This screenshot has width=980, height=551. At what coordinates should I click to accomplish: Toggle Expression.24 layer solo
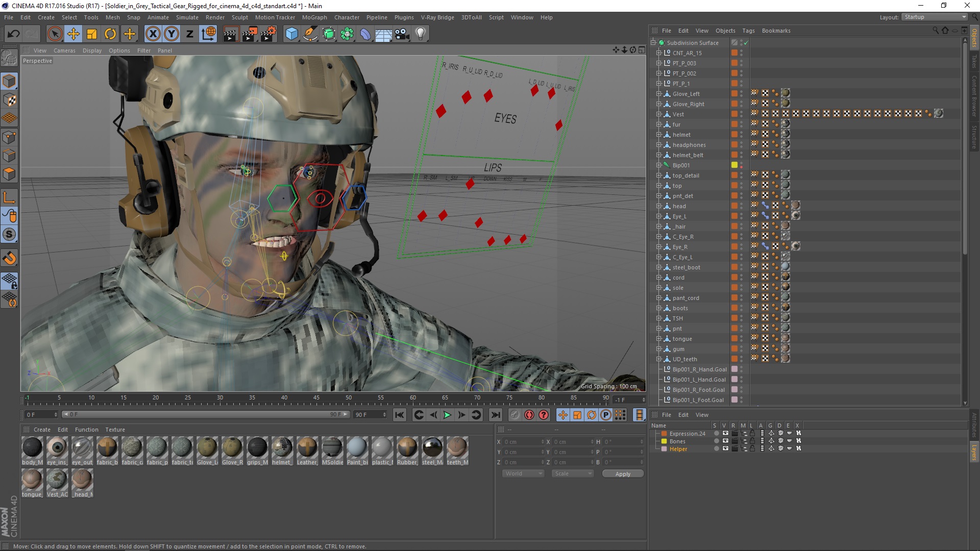(716, 434)
